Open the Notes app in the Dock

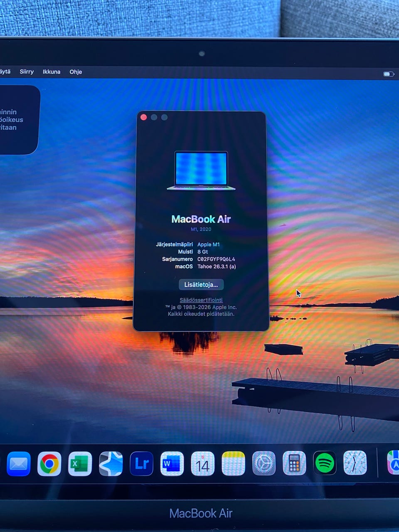[233, 463]
